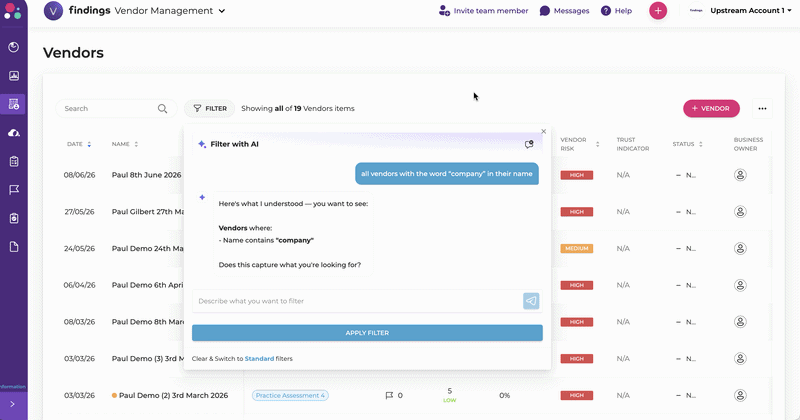Screen dimensions: 800x420
Task: Switch to Standard filters link
Action: click(x=259, y=359)
